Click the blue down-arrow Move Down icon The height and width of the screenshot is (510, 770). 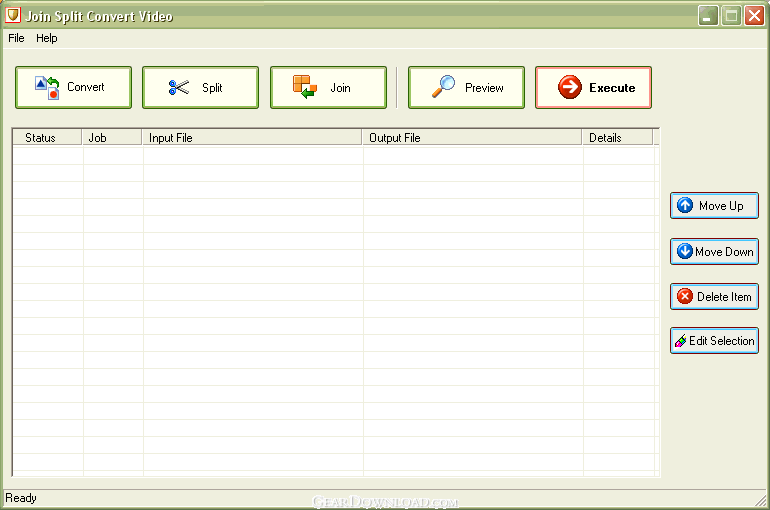685,251
